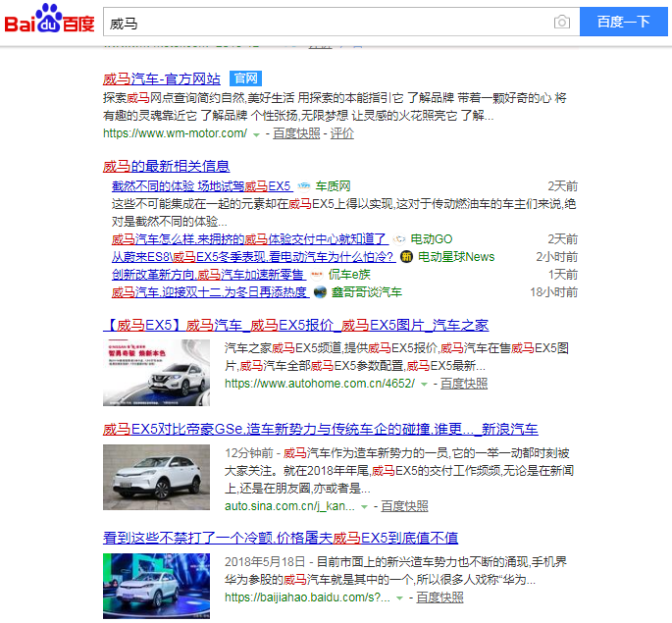672x623 pixels.
Task: Open news 截然不同的体验 场地试驾威马EX5
Action: coord(202,186)
